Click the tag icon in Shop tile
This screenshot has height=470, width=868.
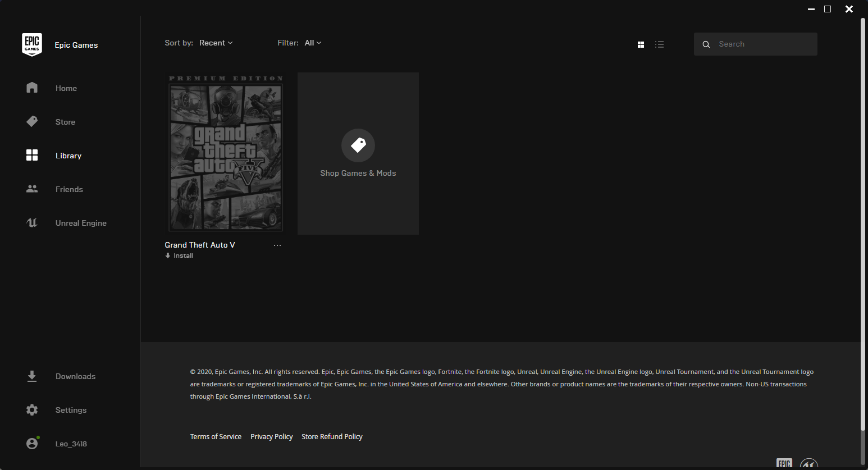click(x=358, y=145)
